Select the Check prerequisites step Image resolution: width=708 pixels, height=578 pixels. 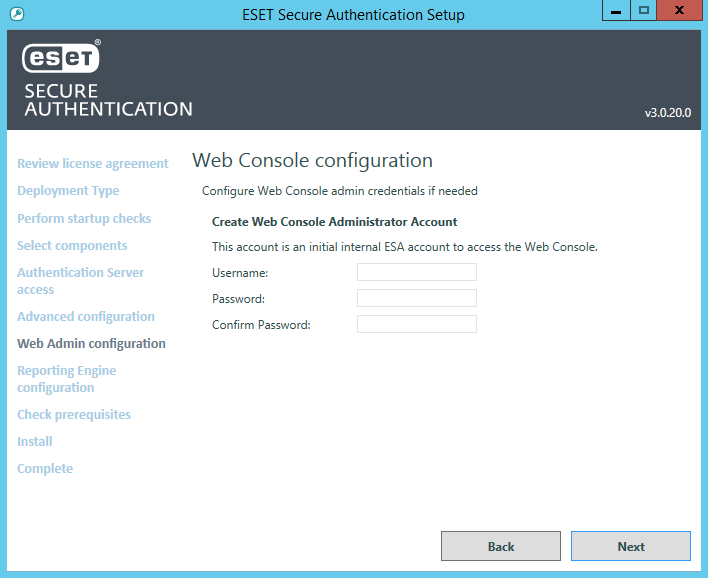(74, 414)
